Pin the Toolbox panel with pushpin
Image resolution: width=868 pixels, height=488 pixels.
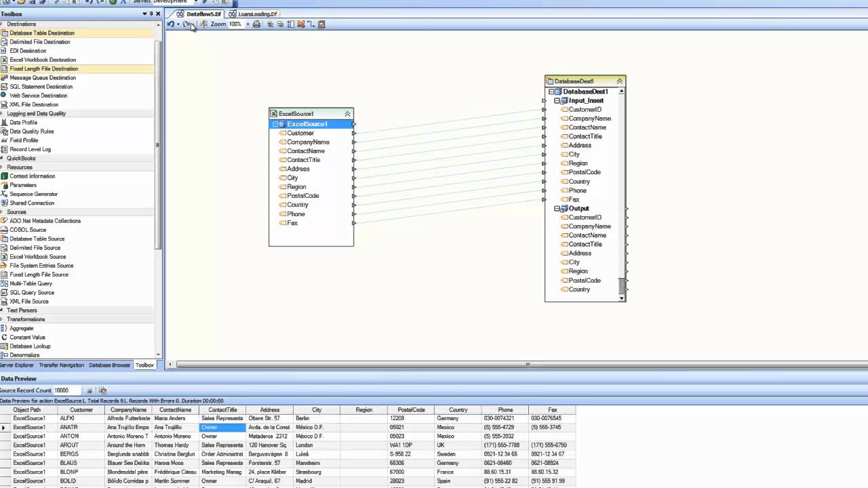coord(151,14)
